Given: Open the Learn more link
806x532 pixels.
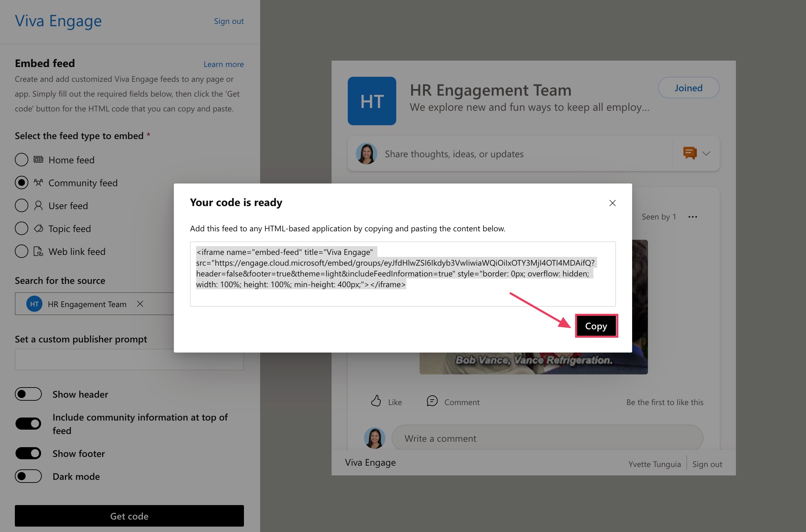Looking at the screenshot, I should (223, 64).
